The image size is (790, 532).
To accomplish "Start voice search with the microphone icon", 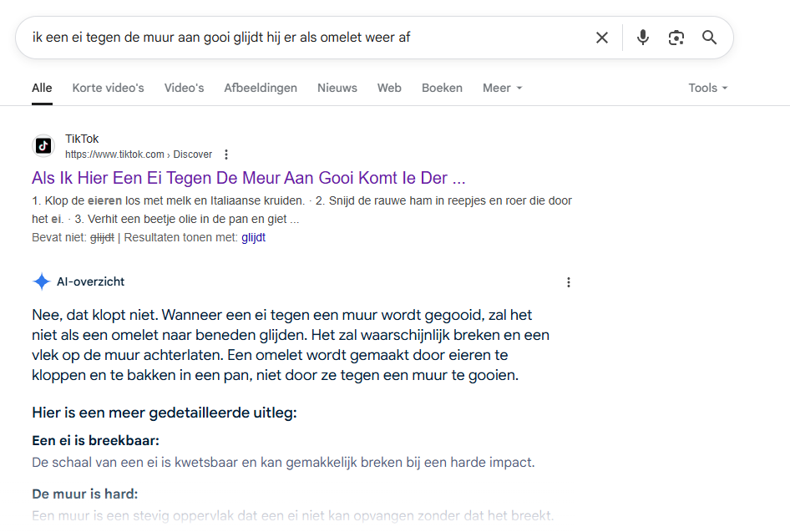I will pyautogui.click(x=643, y=38).
